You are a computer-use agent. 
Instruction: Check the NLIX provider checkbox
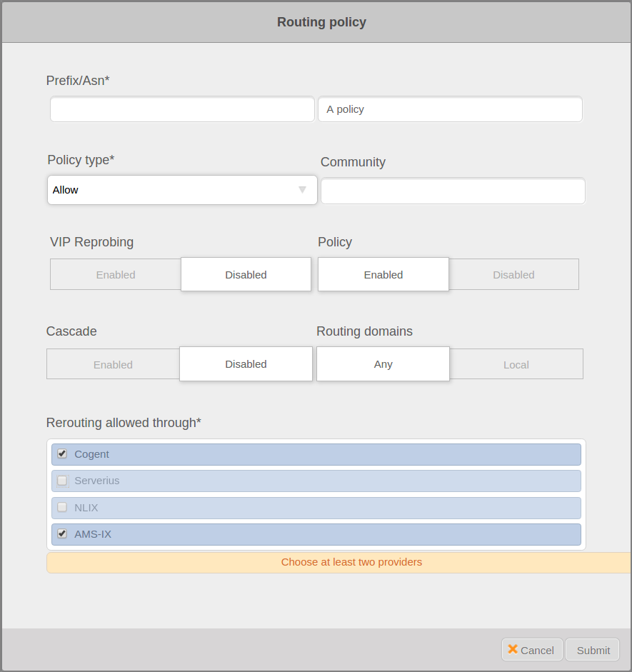coord(62,508)
